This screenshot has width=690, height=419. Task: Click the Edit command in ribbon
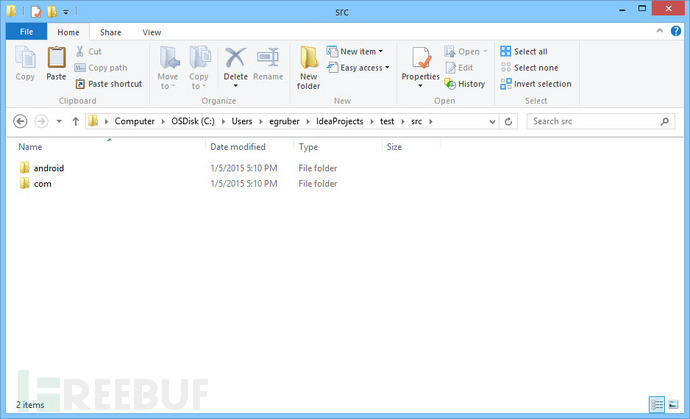(x=459, y=68)
